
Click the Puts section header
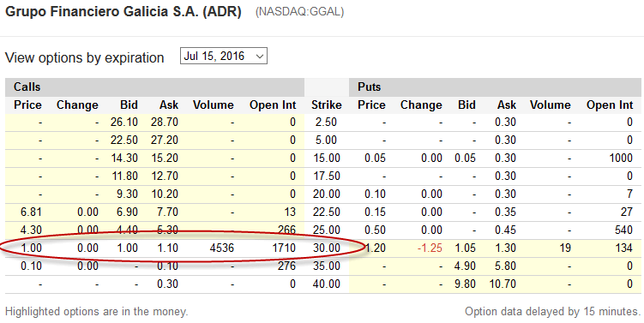tap(370, 87)
